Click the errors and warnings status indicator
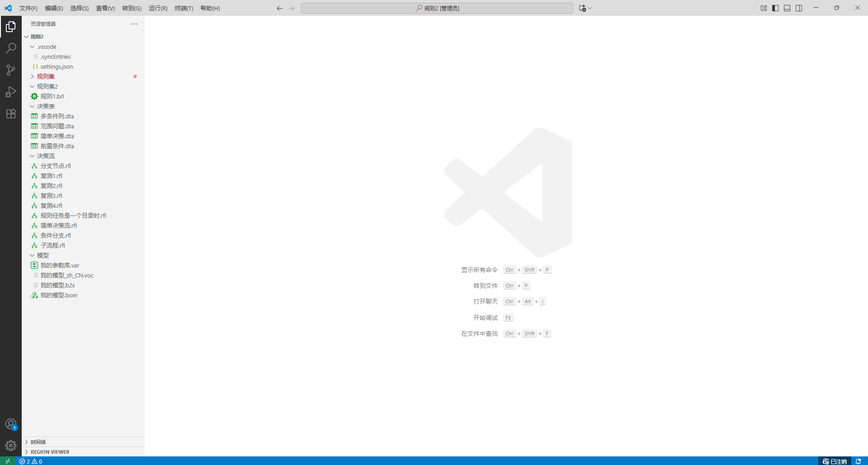Viewport: 868px width, 465px height. [x=31, y=461]
